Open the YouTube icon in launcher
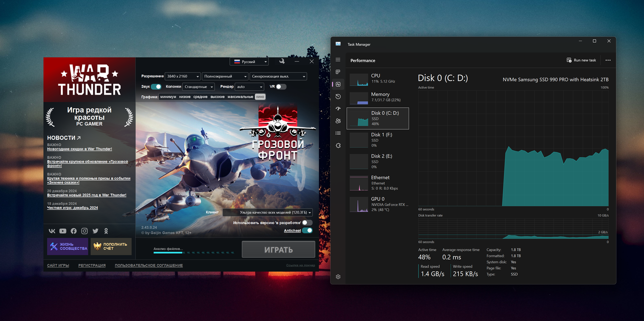The image size is (644, 321). pyautogui.click(x=63, y=231)
